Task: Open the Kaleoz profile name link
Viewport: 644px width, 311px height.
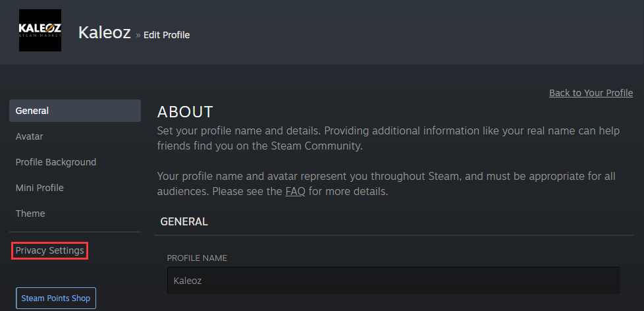Action: click(104, 33)
